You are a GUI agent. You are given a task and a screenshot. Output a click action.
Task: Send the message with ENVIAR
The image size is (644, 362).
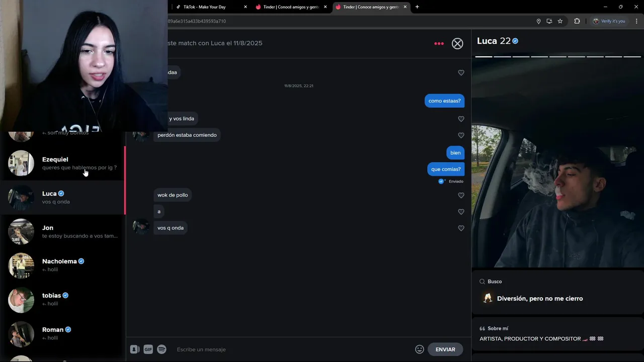pos(445,349)
